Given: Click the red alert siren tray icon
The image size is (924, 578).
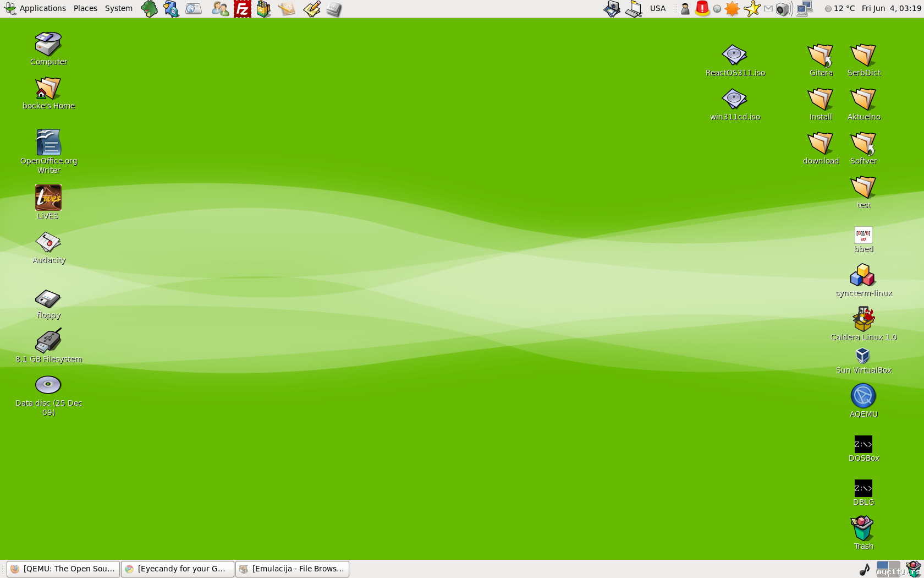Looking at the screenshot, I should (x=702, y=8).
